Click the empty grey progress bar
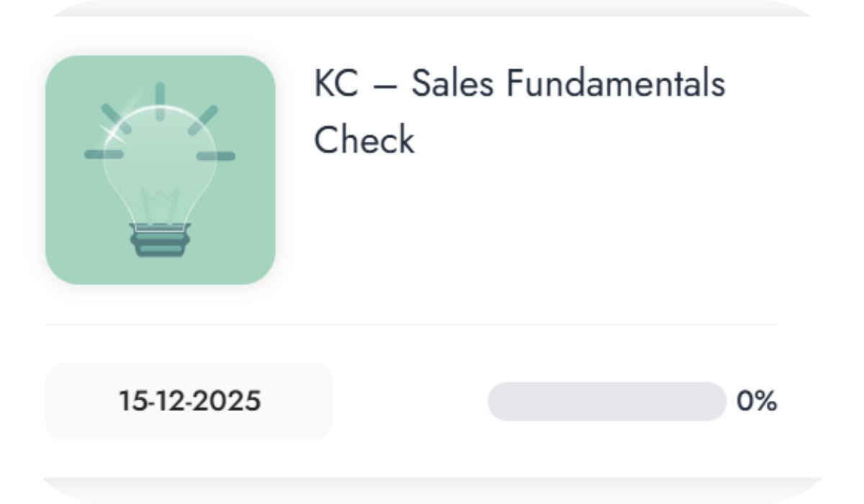This screenshot has width=864, height=504. [606, 401]
